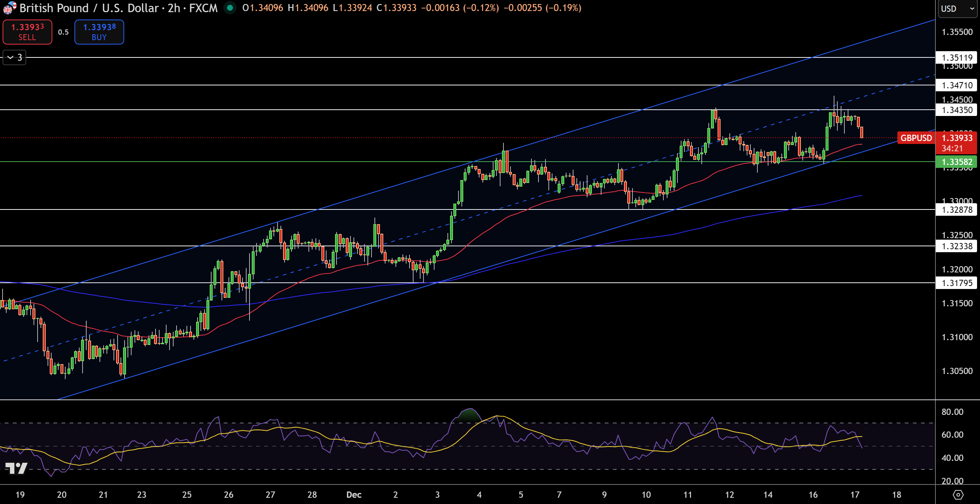Click the 1.35119 level label on price scale
980x504 pixels.
(956, 58)
